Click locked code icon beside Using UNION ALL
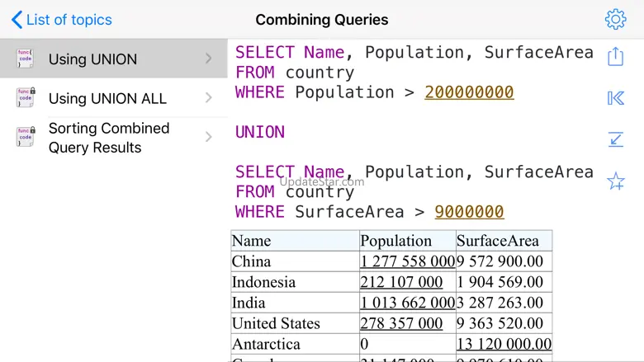Screen dimensions: 644x362 tap(26, 97)
